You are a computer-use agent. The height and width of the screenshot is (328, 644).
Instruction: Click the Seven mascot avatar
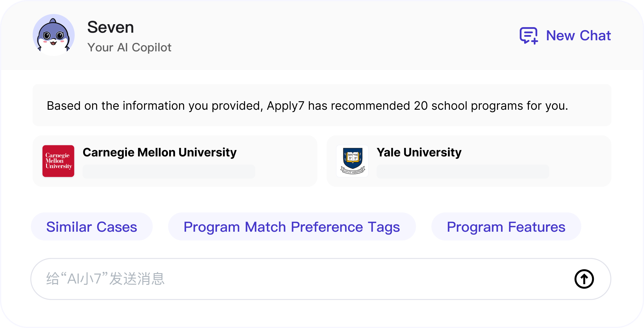(54, 35)
